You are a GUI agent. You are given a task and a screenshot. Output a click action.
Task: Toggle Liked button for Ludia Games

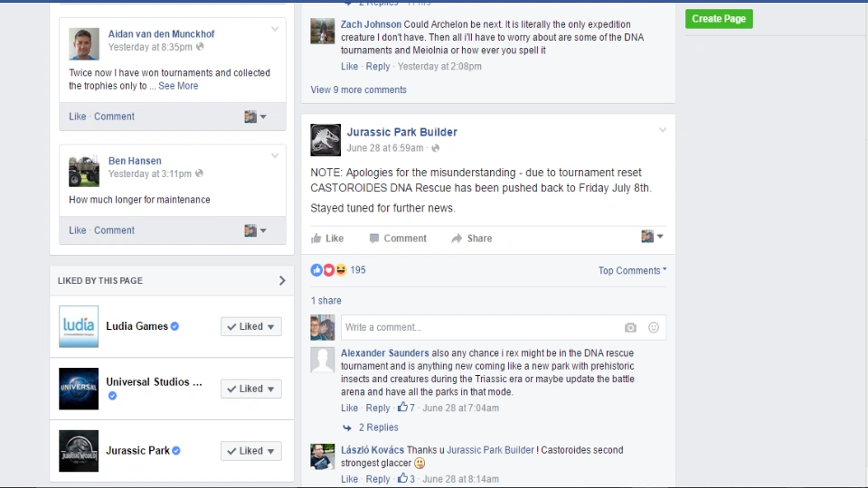[250, 326]
